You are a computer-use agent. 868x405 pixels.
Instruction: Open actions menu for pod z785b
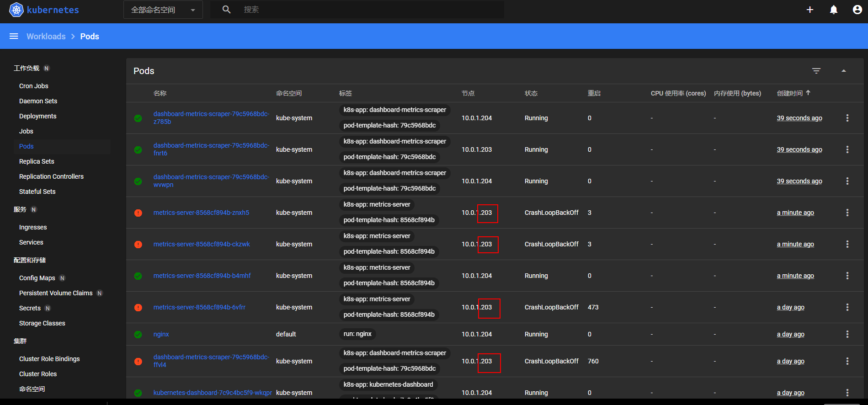pyautogui.click(x=847, y=118)
